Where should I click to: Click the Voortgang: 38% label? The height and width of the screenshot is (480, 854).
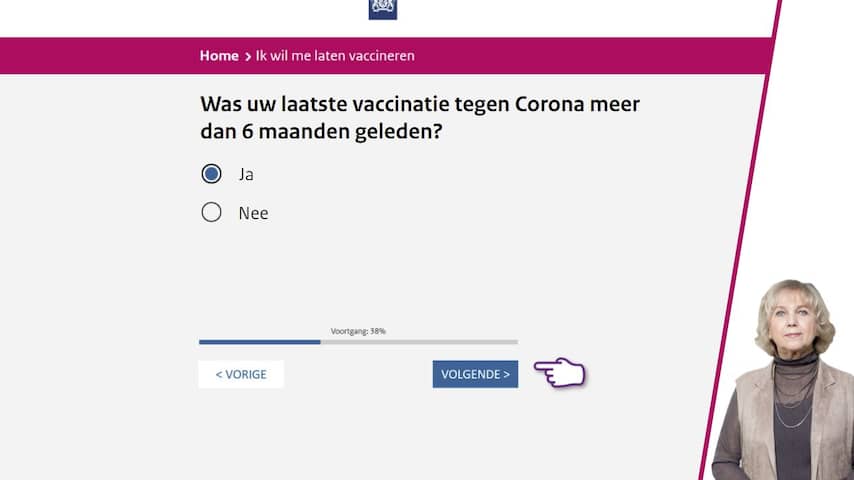click(358, 331)
